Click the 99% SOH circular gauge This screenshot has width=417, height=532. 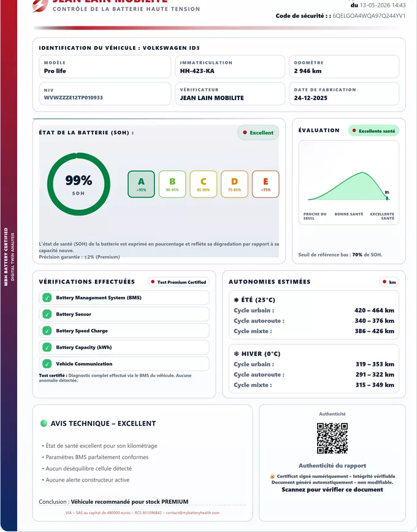(78, 184)
